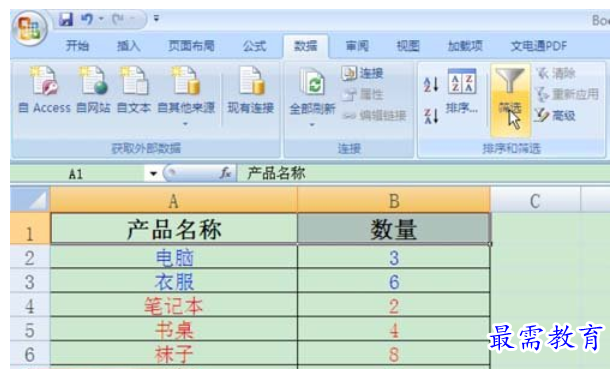Select the cell containing 笔记本

coord(174,305)
